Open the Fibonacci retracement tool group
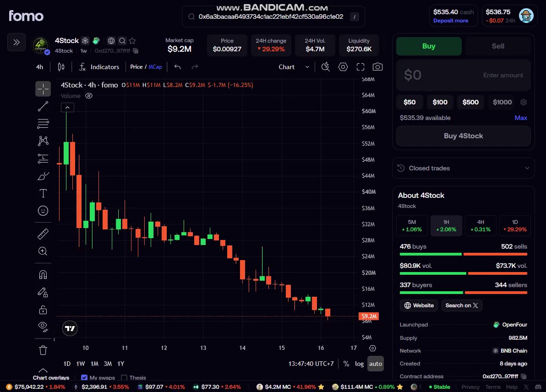The width and height of the screenshot is (546, 392). click(43, 124)
